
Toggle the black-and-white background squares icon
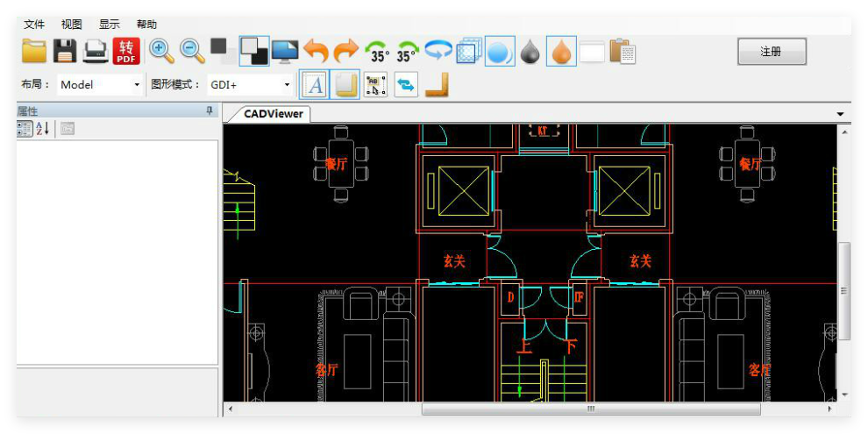click(254, 51)
